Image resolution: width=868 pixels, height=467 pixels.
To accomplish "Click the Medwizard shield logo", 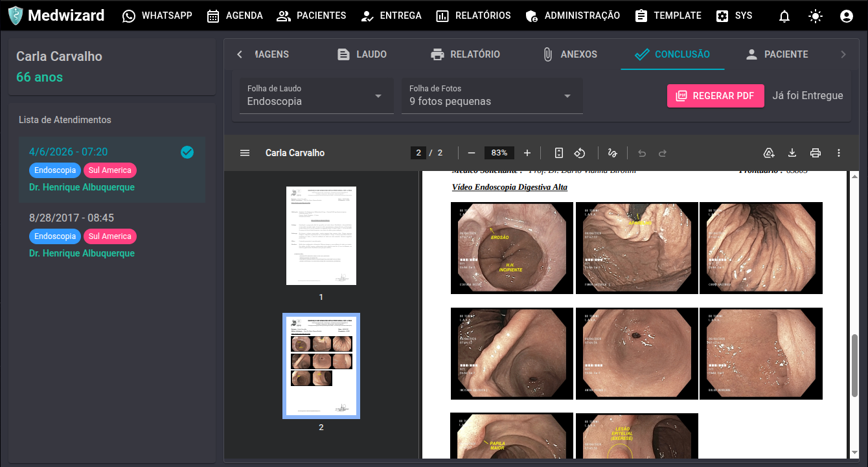I will pos(15,16).
